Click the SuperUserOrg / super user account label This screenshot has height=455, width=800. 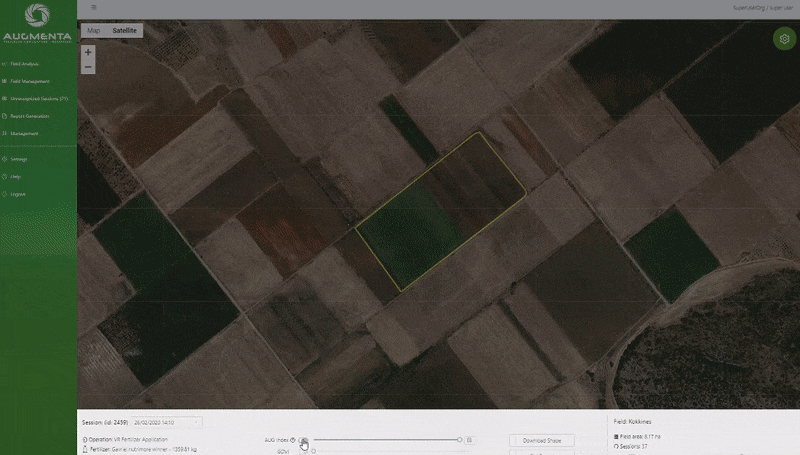pos(763,8)
